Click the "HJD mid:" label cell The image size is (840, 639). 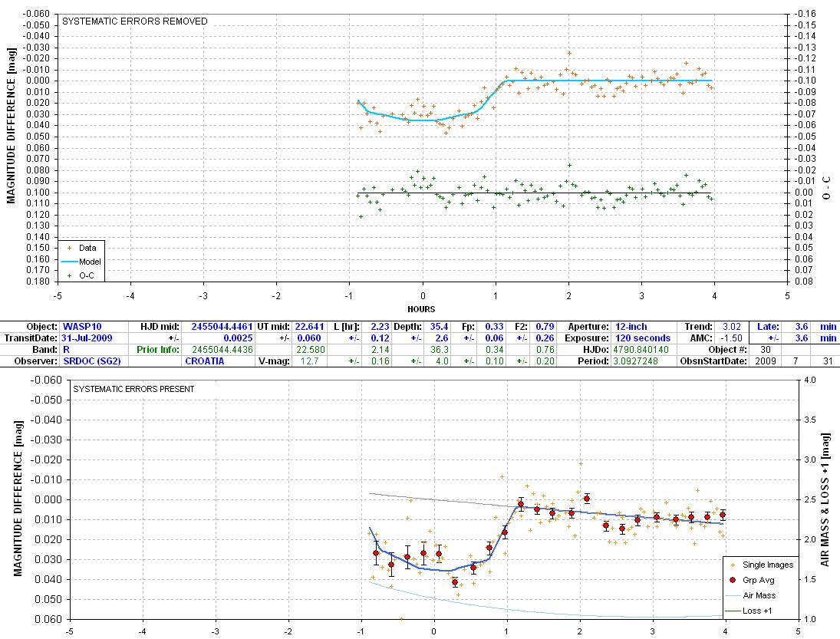[x=159, y=327]
